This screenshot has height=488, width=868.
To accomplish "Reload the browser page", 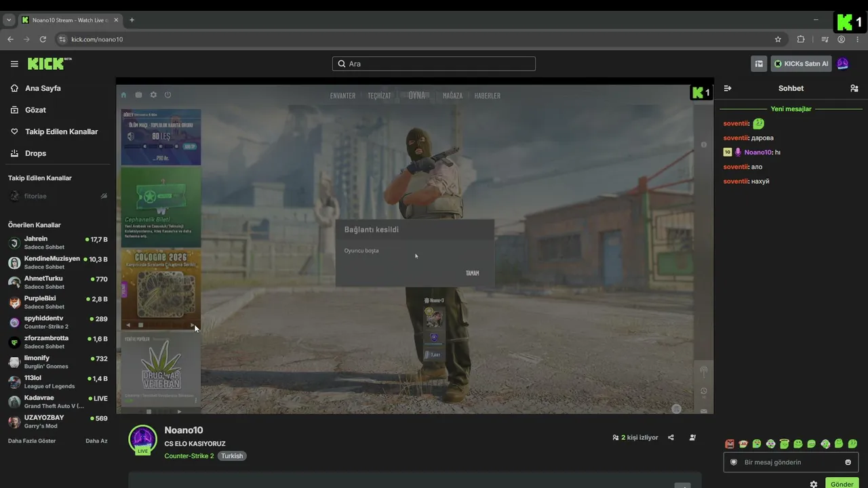I will click(x=43, y=39).
